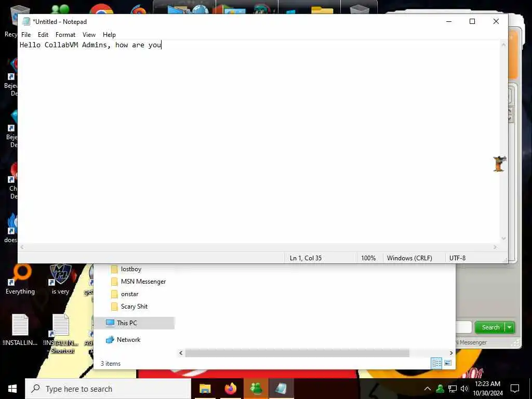The height and width of the screenshot is (399, 532).
Task: Click the network tray icon
Action: click(x=453, y=389)
